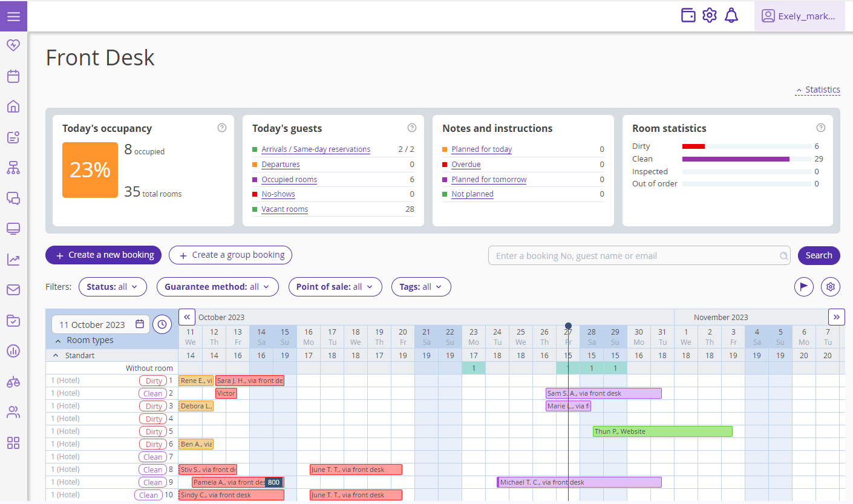Open the Tags filter dropdown
This screenshot has height=504, width=853.
[421, 287]
